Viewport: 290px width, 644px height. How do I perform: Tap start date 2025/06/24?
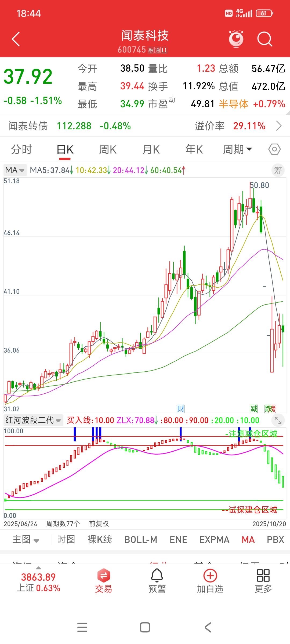pos(20,524)
